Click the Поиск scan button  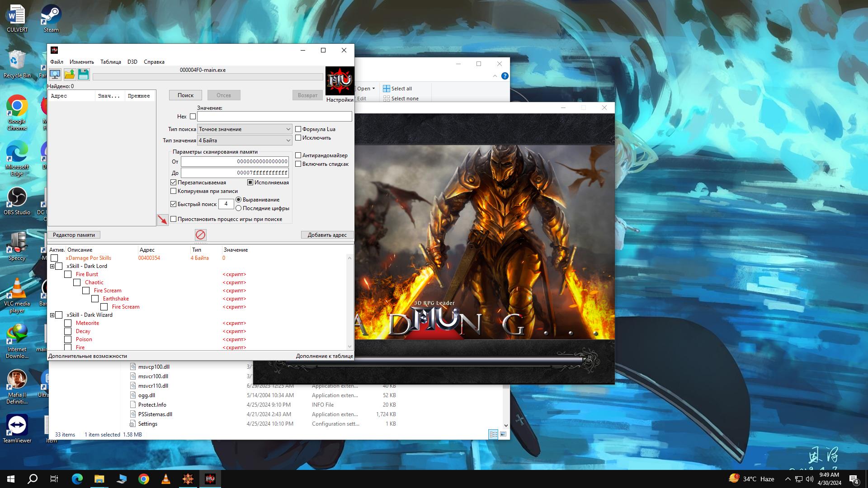tap(185, 95)
